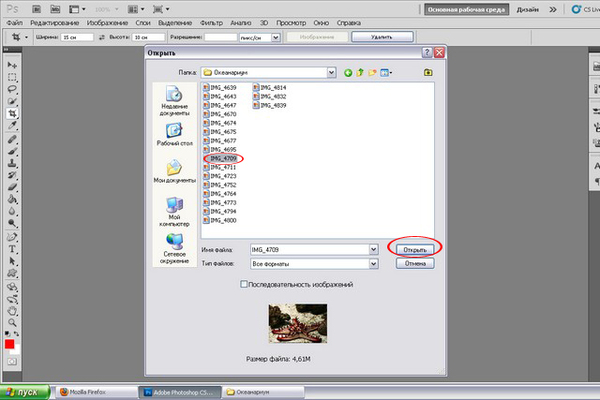Click the Отмена button

coord(412,264)
